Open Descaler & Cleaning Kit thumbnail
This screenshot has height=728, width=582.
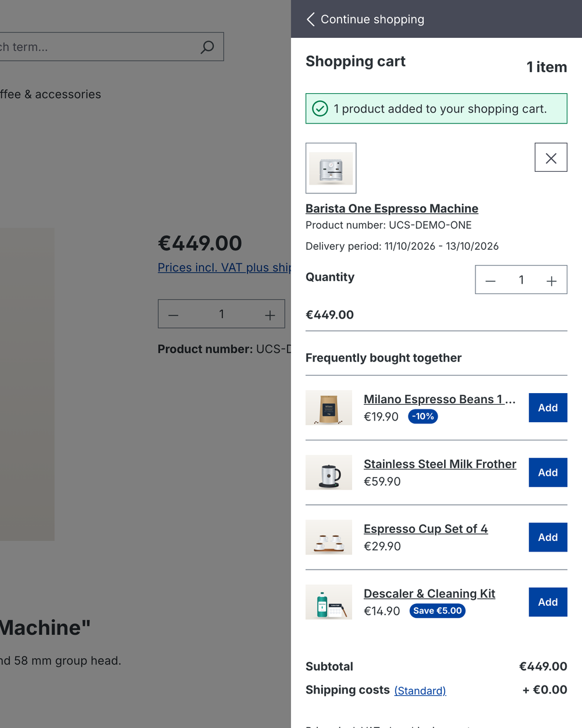[x=329, y=602]
